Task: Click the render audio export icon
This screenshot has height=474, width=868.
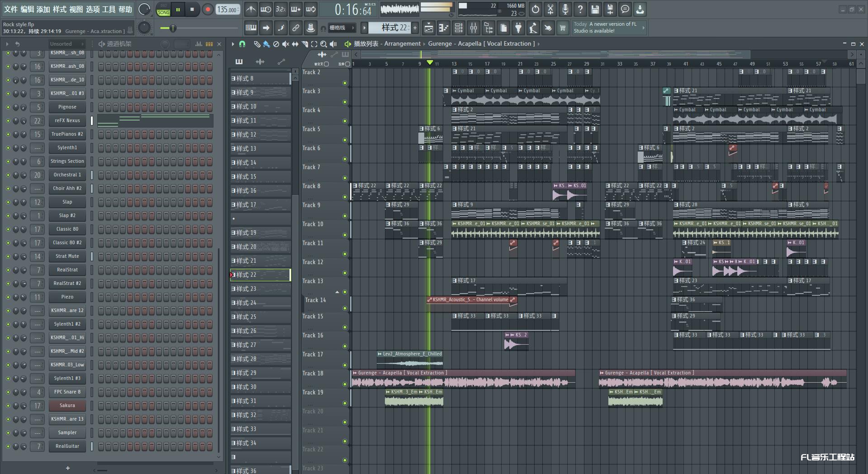Action: (x=610, y=9)
